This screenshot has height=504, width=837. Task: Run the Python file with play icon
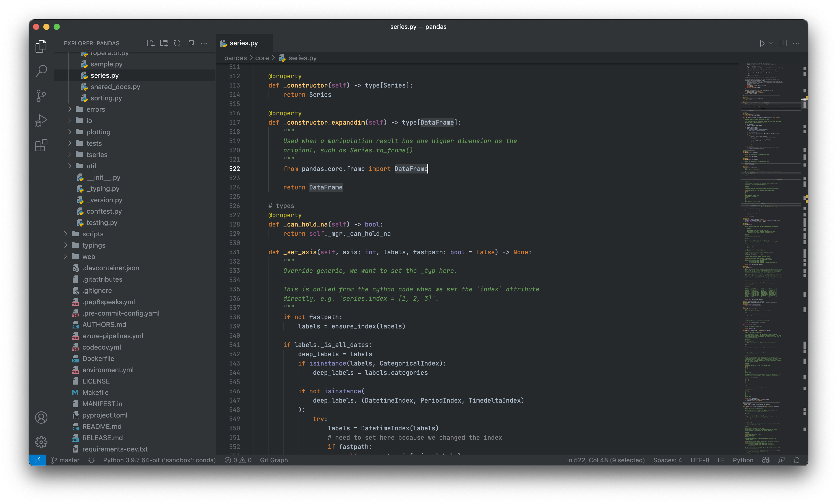pos(762,44)
